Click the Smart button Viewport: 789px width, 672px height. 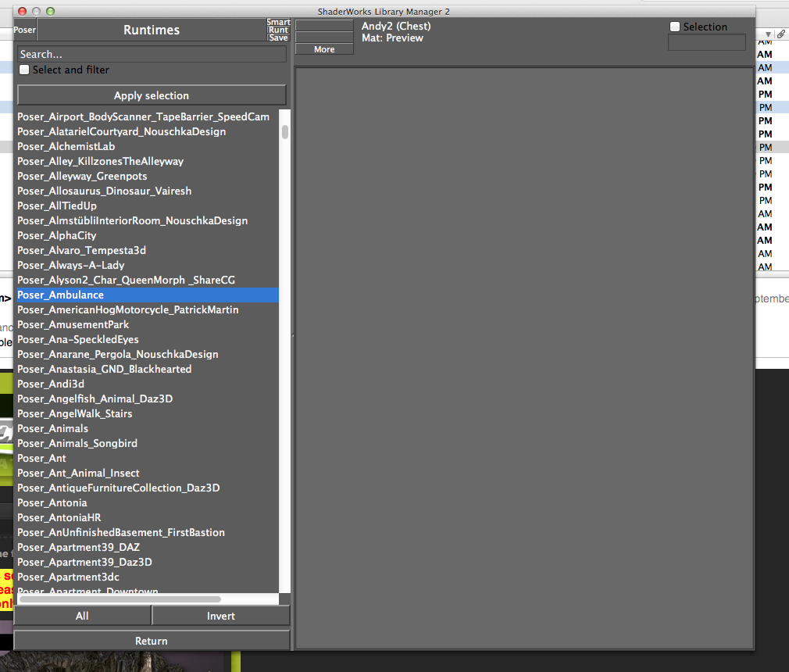coord(278,22)
